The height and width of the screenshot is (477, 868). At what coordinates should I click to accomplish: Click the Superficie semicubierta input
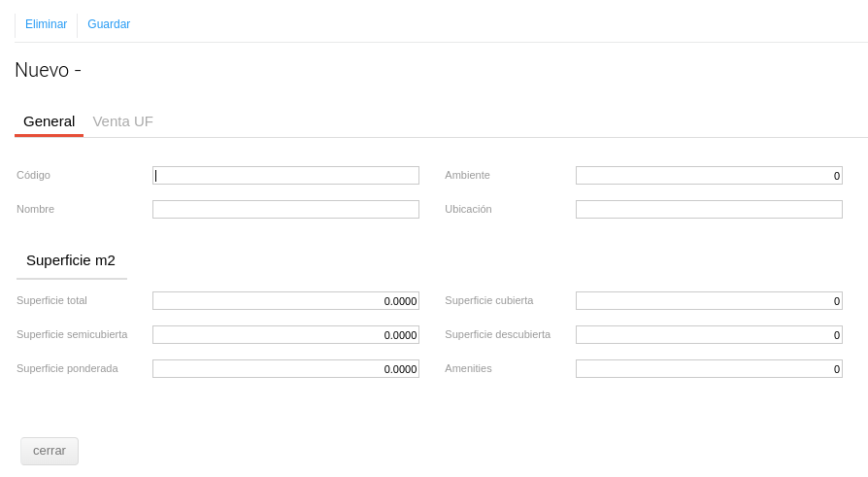pos(285,335)
